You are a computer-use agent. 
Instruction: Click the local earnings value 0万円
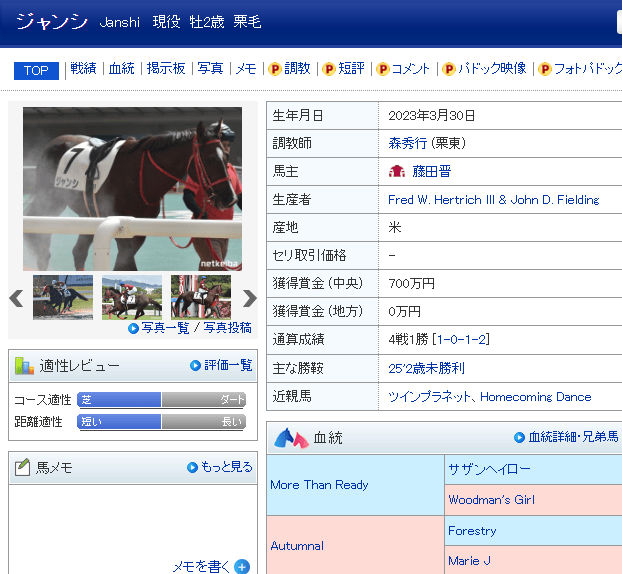[x=404, y=311]
